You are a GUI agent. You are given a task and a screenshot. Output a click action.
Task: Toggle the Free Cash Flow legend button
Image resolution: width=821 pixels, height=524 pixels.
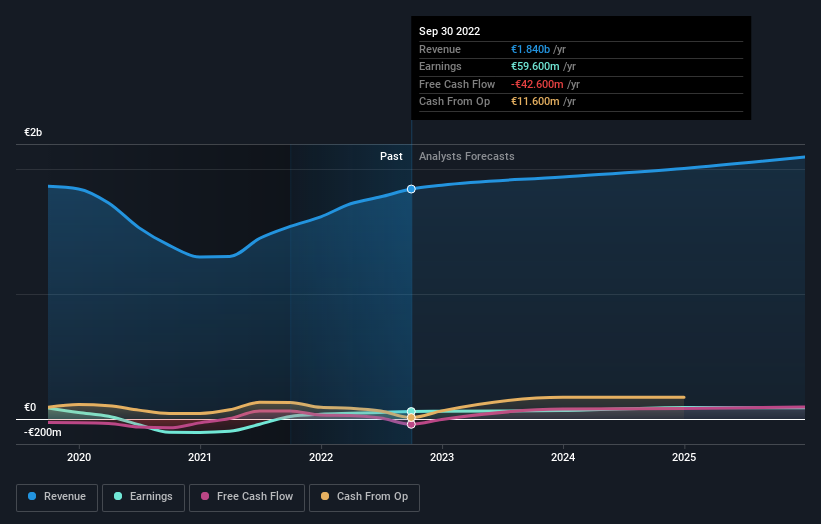(x=247, y=497)
